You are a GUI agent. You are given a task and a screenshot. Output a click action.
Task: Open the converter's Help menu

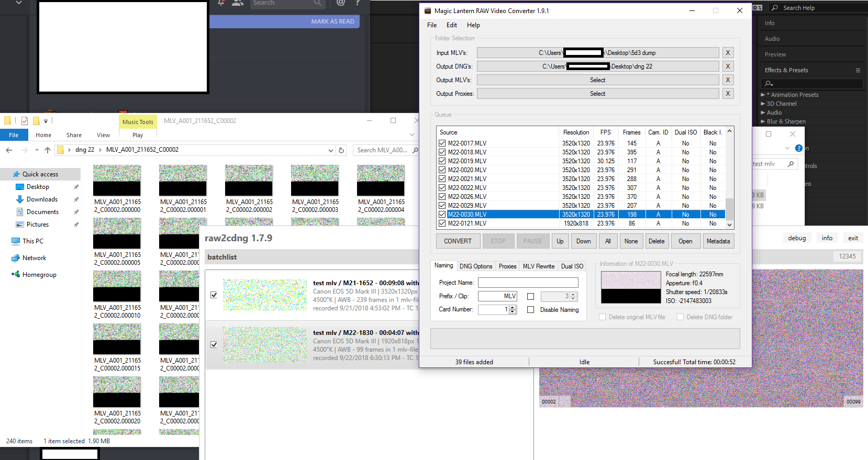coord(473,25)
